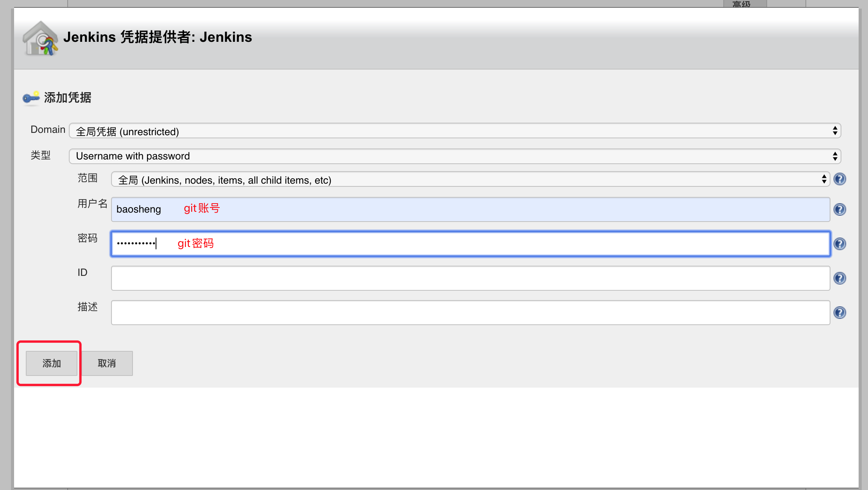Click the 范围 label

pos(88,178)
